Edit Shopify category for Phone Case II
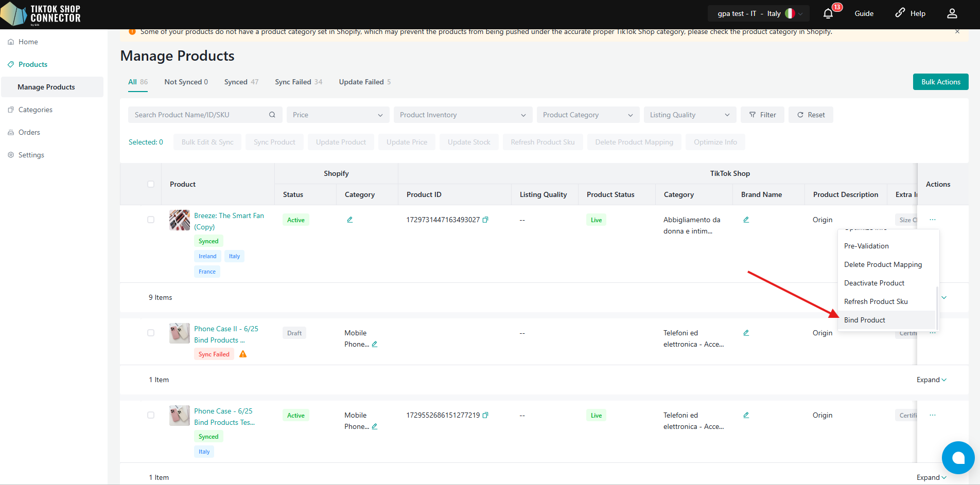980x485 pixels. 375,344
